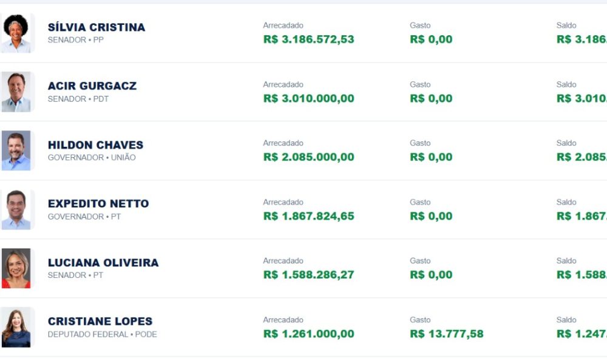Click Hildon Chaves's R$ 2.085.000,00 raised value
This screenshot has width=607, height=364.
308,157
